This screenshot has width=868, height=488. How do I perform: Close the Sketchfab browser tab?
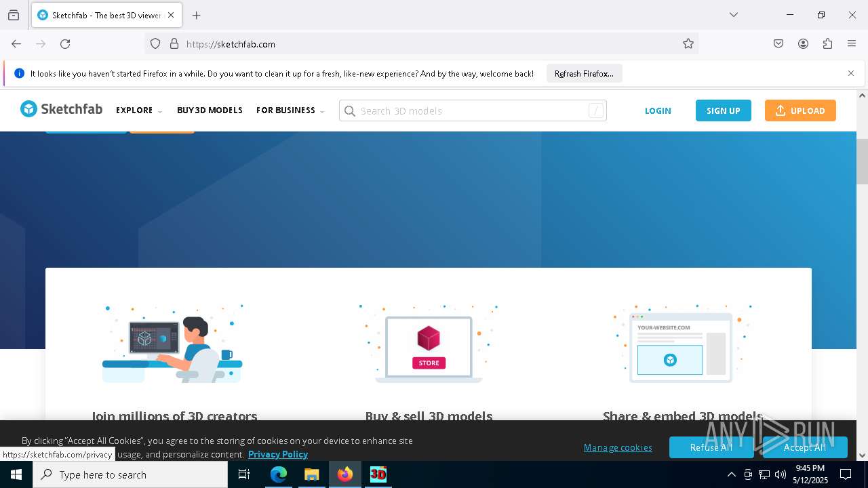(x=172, y=15)
